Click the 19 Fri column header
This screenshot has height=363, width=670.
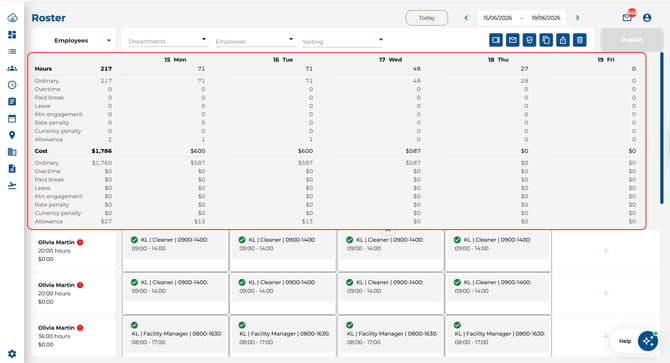(606, 60)
